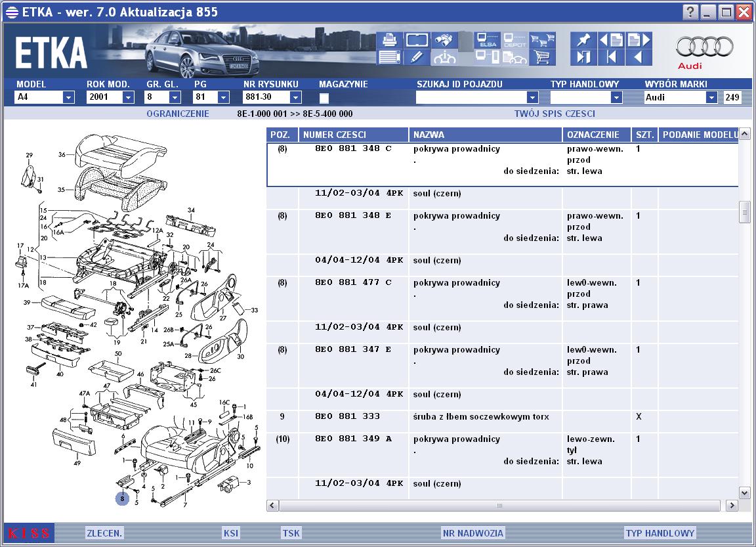Click the horizontal scrollbar thumb of parts list
Image resolution: width=756 pixels, height=547 pixels.
coord(499,506)
